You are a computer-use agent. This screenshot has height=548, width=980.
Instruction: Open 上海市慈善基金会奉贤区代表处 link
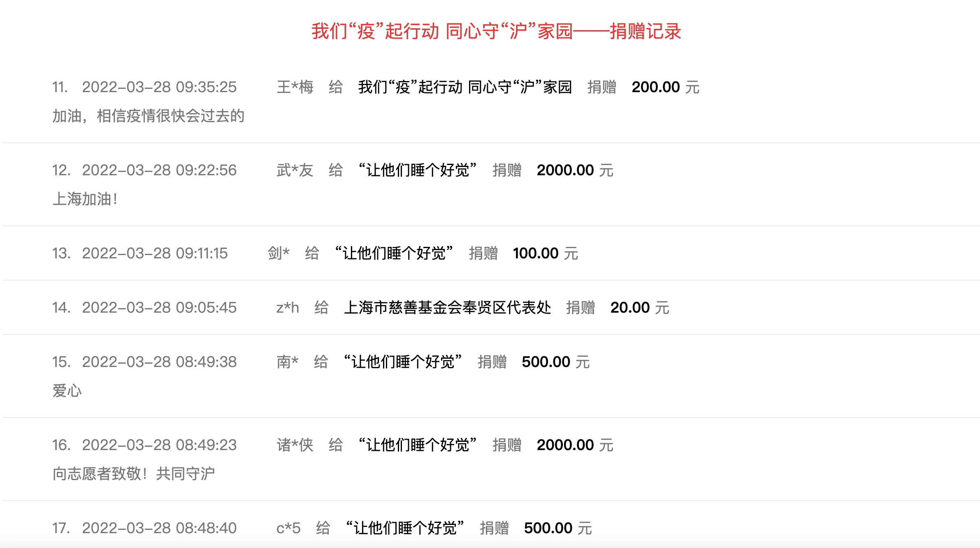point(447,308)
